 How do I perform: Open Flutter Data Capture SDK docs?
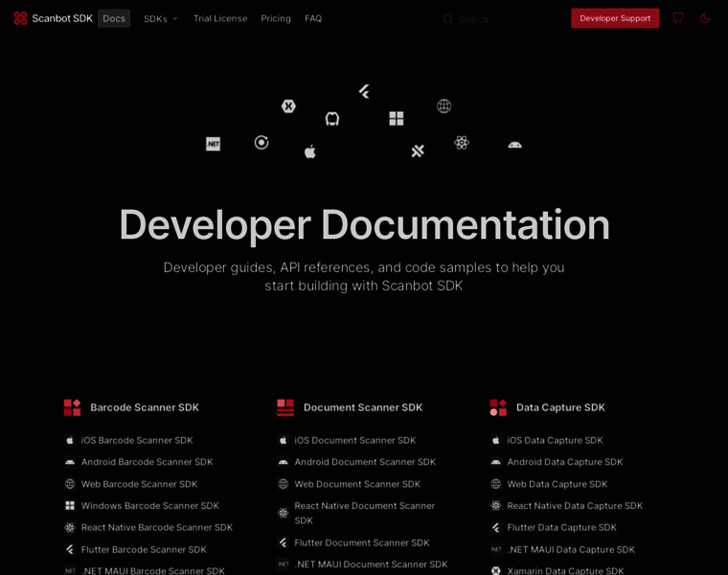click(x=561, y=528)
